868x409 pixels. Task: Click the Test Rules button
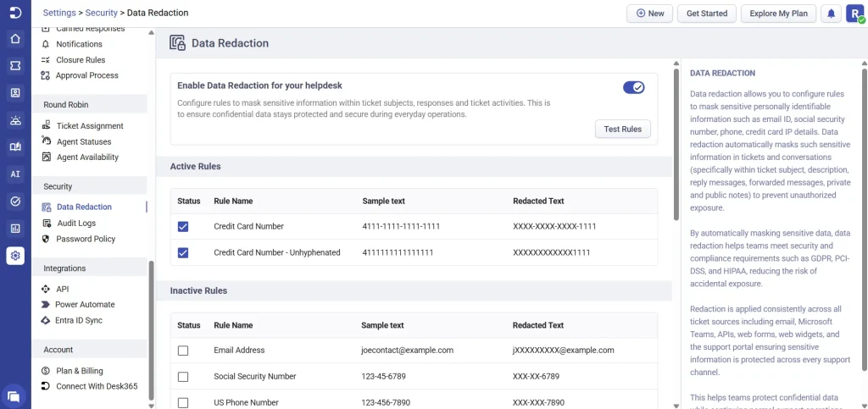click(x=622, y=130)
